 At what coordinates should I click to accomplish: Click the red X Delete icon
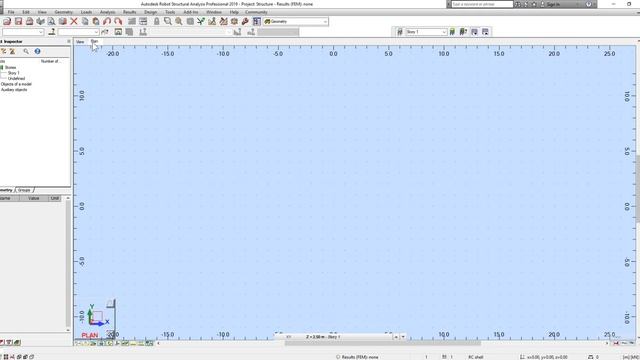click(74, 21)
